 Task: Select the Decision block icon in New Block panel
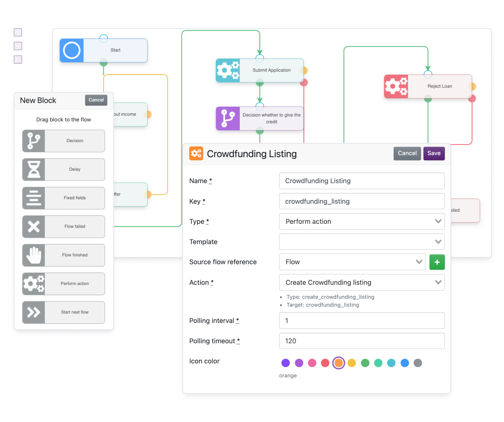point(33,141)
